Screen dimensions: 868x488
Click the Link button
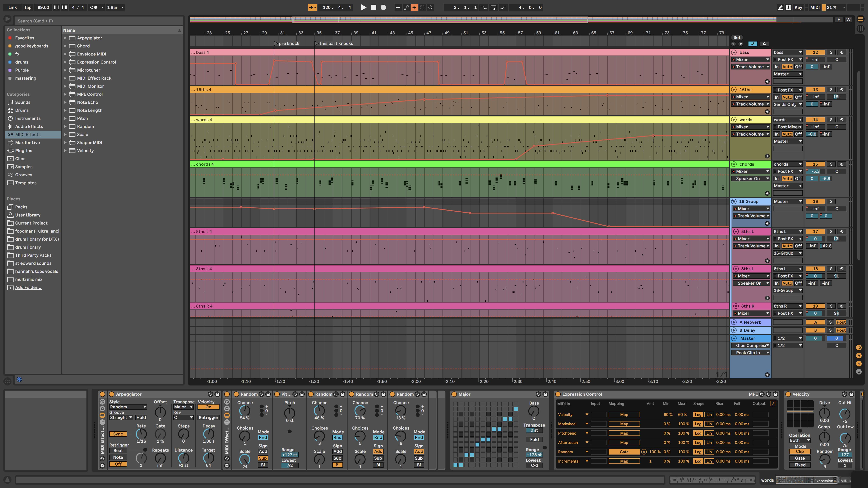pyautogui.click(x=13, y=7)
